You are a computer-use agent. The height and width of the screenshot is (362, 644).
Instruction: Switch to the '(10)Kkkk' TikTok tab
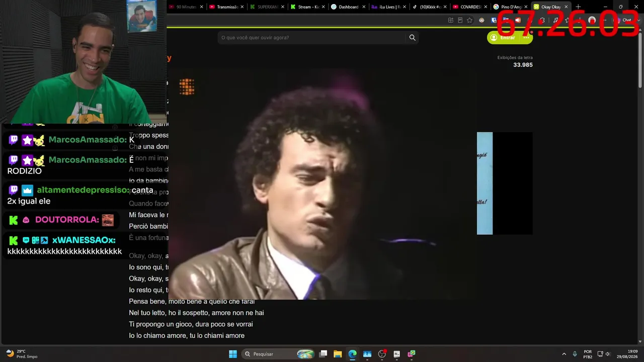(x=430, y=7)
